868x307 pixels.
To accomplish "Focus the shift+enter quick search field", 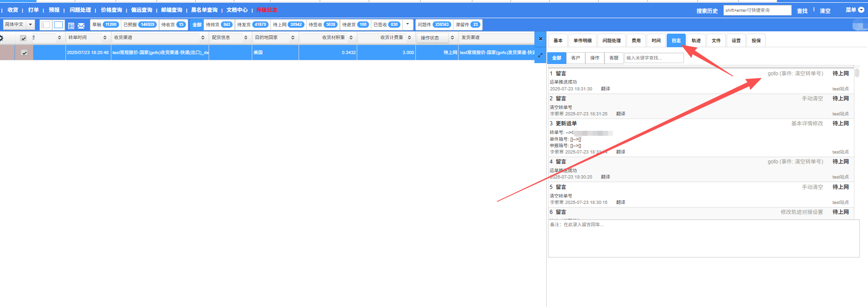I will (757, 10).
